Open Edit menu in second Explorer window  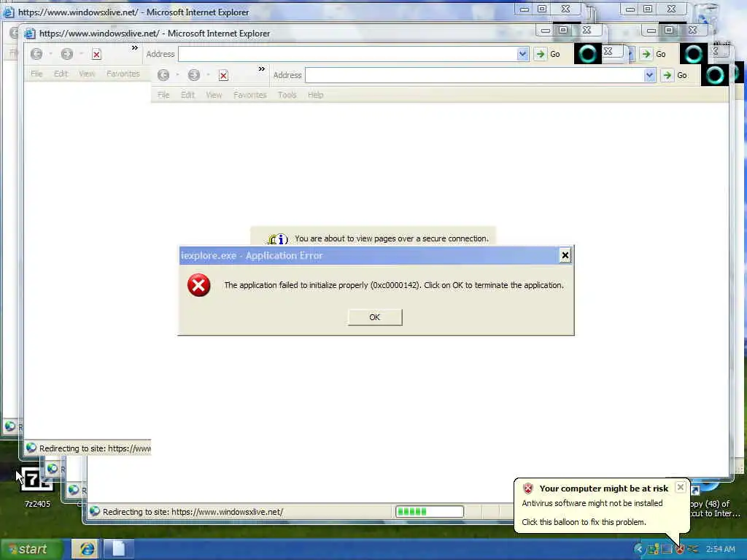pos(61,74)
